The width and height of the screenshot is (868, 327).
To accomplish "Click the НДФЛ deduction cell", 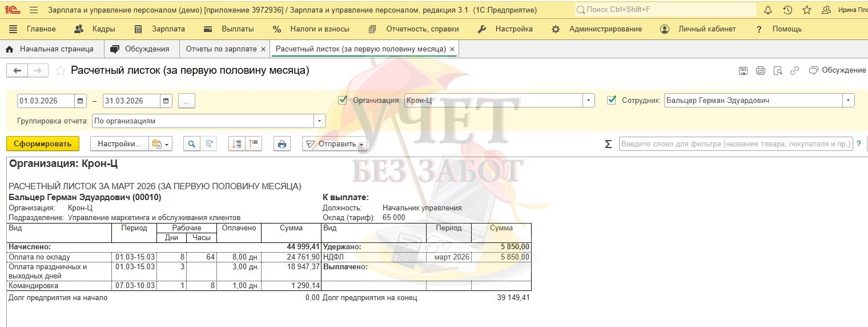I will pos(333,257).
